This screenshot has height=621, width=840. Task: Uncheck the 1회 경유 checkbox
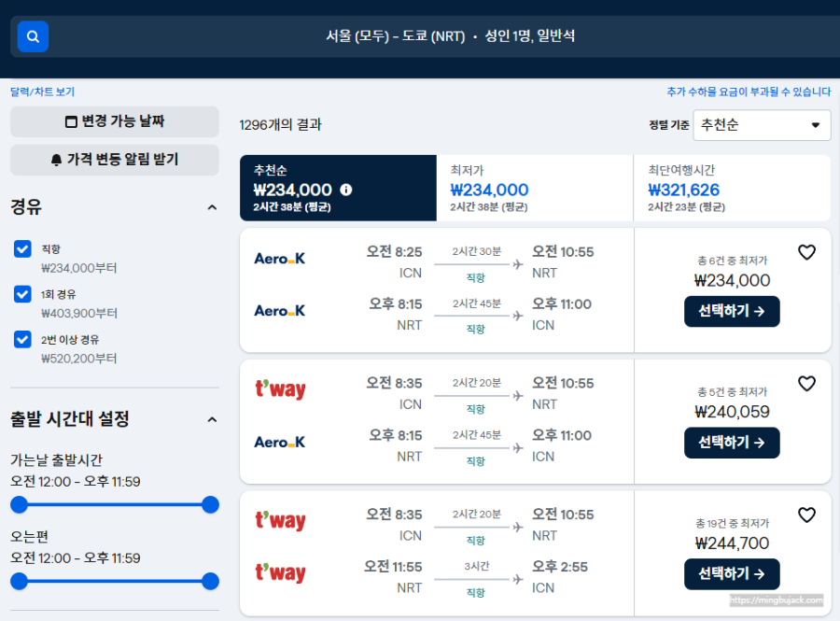coord(22,294)
